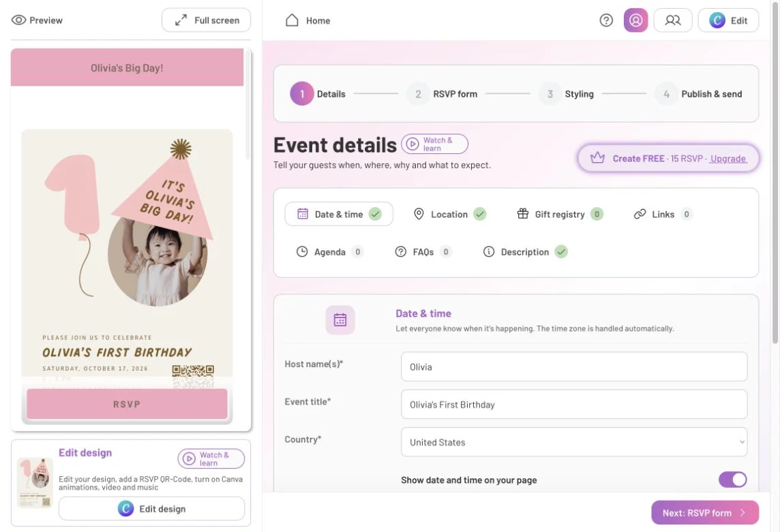Click the Location green checkmark badge
The width and height of the screenshot is (780, 532).
tap(479, 214)
